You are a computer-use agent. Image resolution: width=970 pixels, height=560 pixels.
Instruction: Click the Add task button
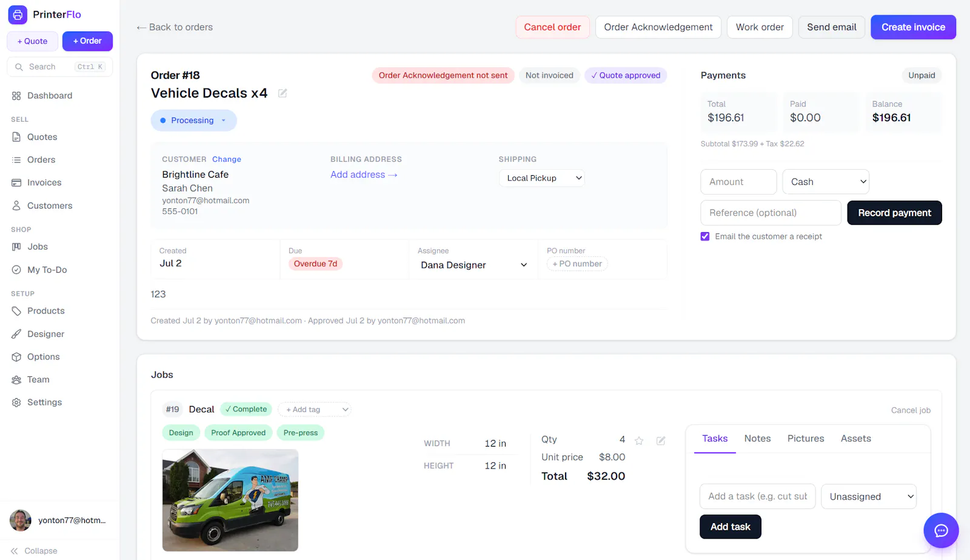(x=731, y=527)
